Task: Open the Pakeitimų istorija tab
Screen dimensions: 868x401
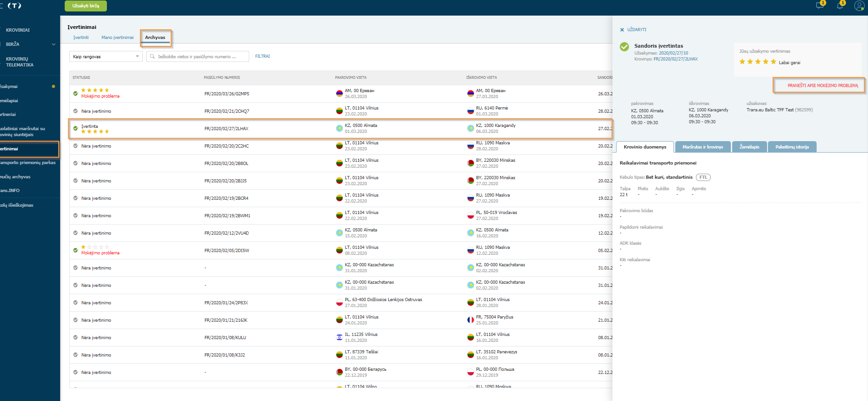Action: (792, 147)
